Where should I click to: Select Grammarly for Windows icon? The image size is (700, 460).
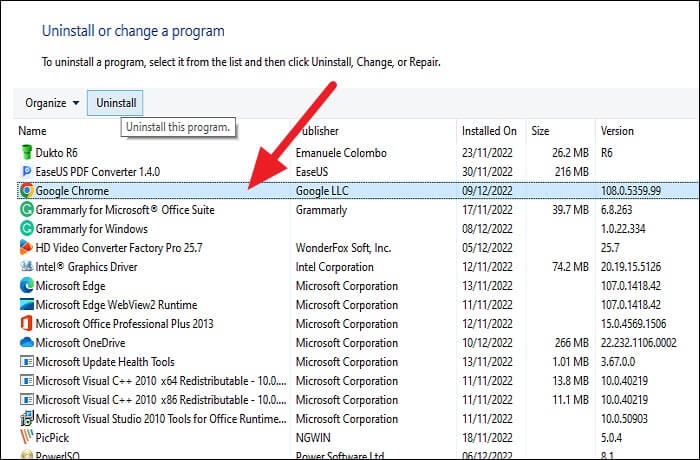[x=26, y=229]
